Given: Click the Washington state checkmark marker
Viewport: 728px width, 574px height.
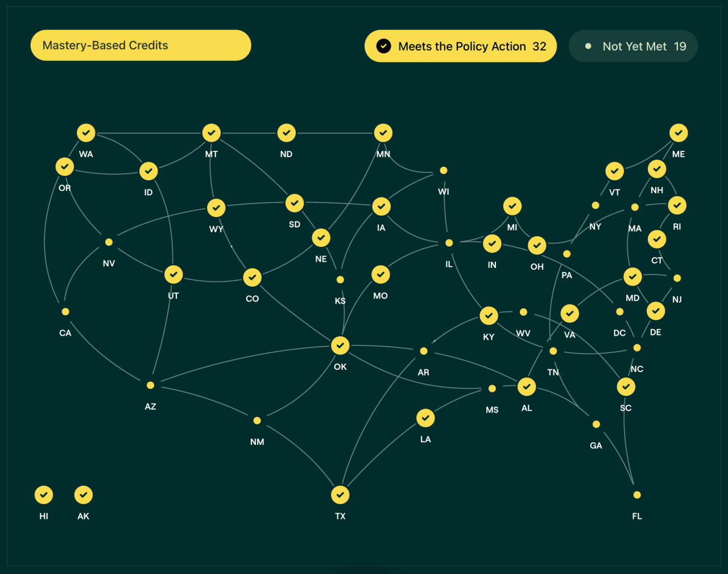Looking at the screenshot, I should point(86,133).
